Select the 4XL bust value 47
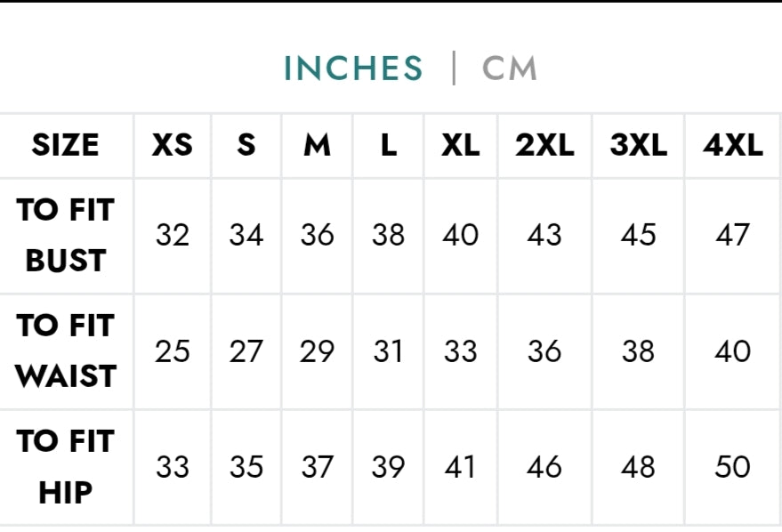Image resolution: width=782 pixels, height=532 pixels. tap(732, 235)
